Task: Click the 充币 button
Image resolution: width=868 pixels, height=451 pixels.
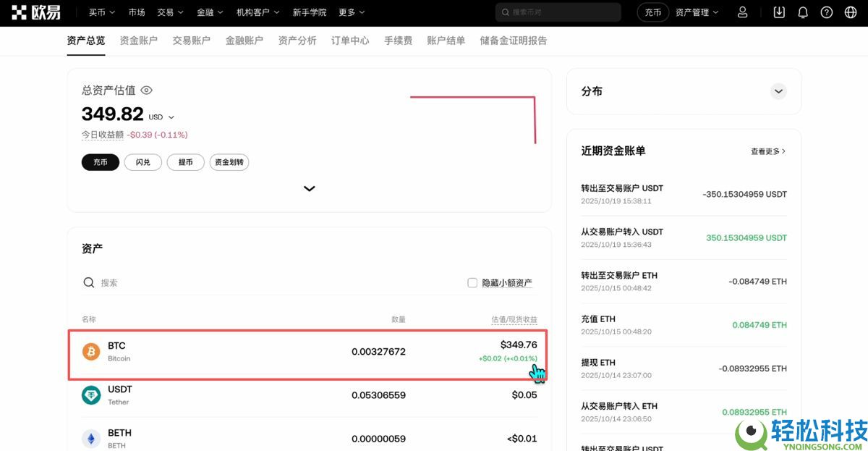Action: 100,162
